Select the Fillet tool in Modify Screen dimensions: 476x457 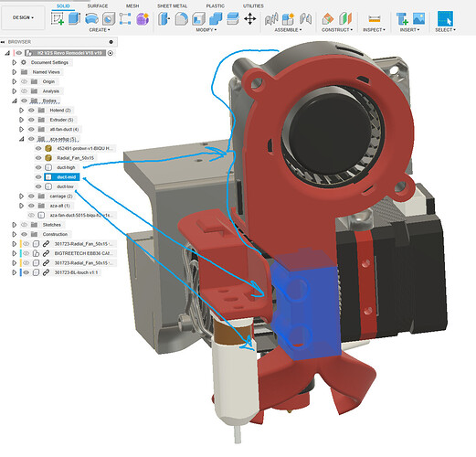point(181,19)
